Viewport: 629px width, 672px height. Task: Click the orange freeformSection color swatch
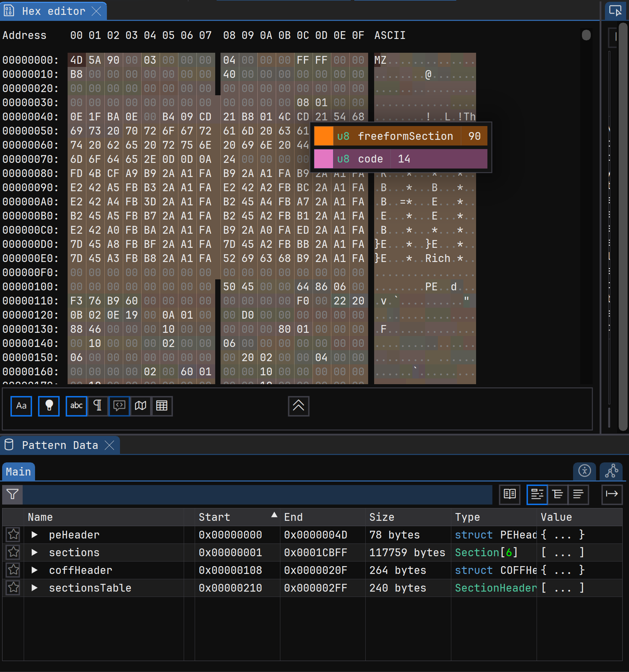(x=324, y=136)
